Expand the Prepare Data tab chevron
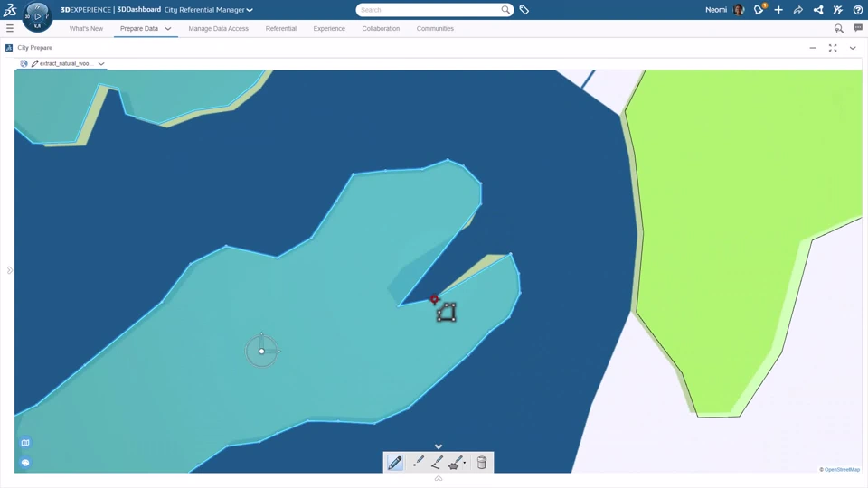The width and height of the screenshot is (868, 488). [x=168, y=28]
